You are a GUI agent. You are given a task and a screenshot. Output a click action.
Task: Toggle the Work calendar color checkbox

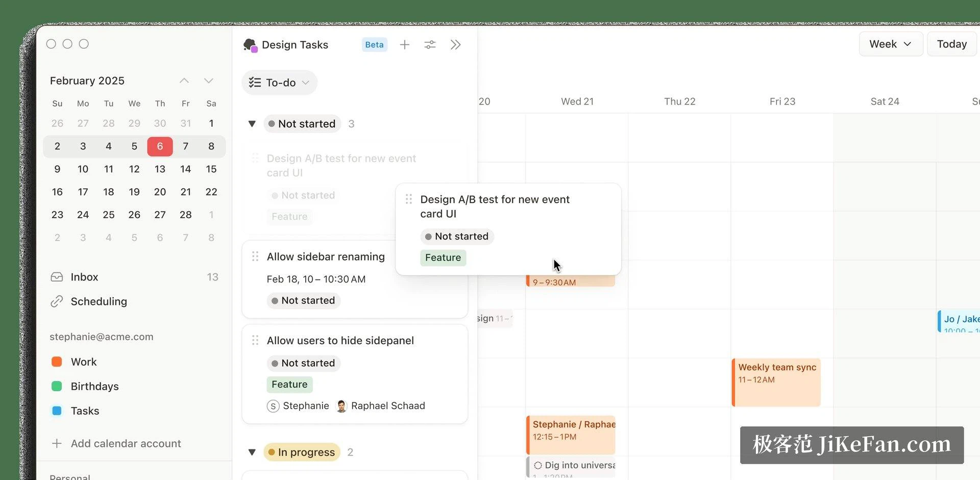[x=57, y=362]
